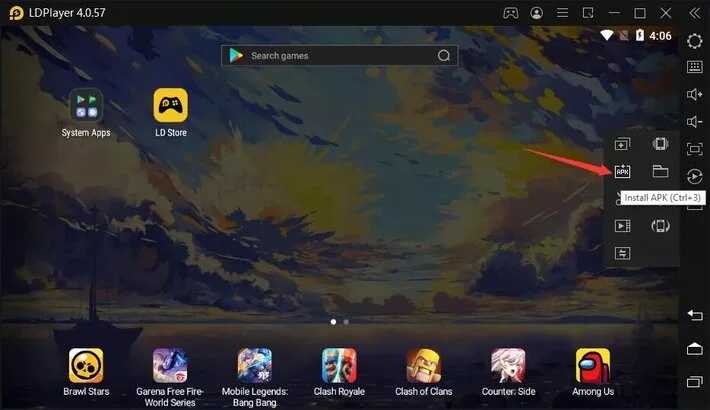
Task: Click the Android home button
Action: [x=694, y=348]
